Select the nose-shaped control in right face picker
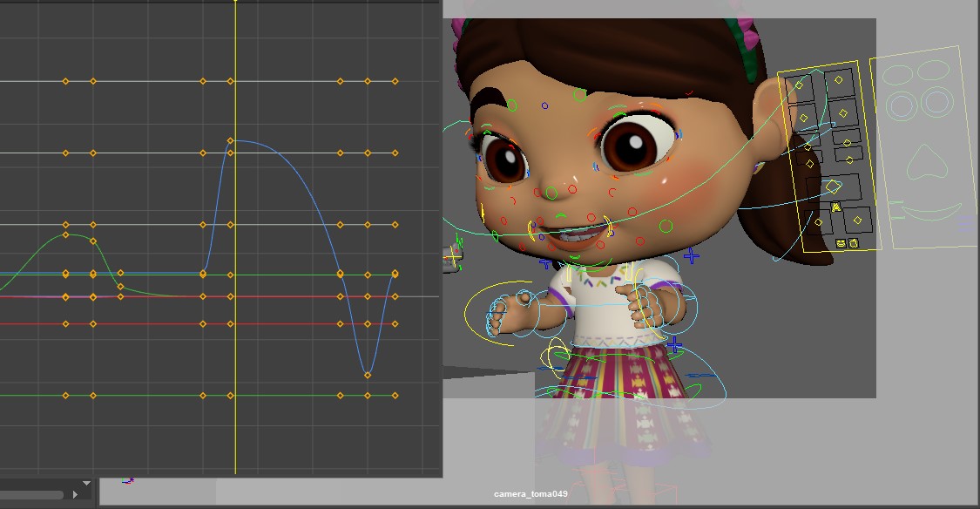 (x=928, y=161)
